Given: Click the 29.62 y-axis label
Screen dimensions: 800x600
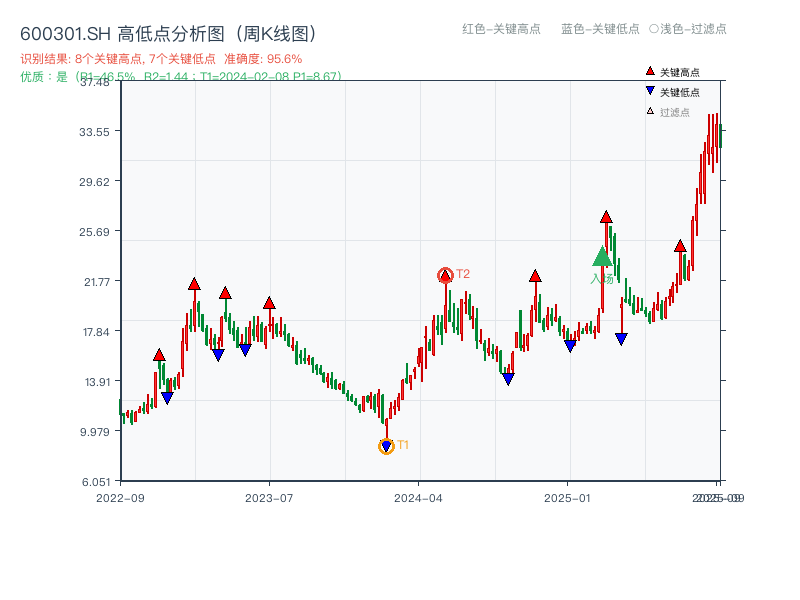Looking at the screenshot, I should (94, 182).
